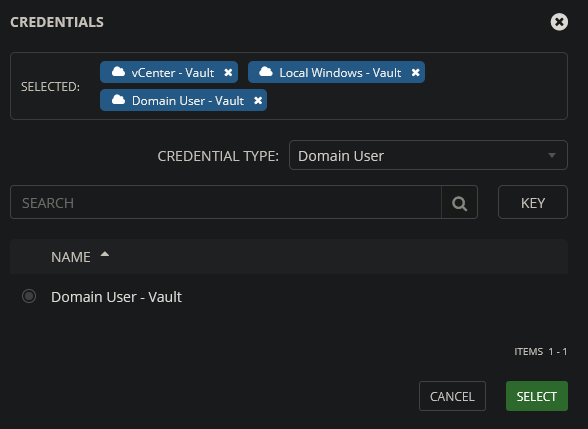The image size is (588, 429).
Task: Remove the vCenter - Vault selected tag
Action: point(228,72)
